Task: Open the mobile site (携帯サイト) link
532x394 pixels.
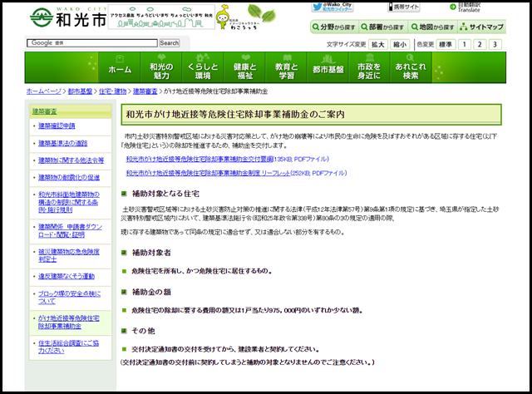Action: point(407,7)
